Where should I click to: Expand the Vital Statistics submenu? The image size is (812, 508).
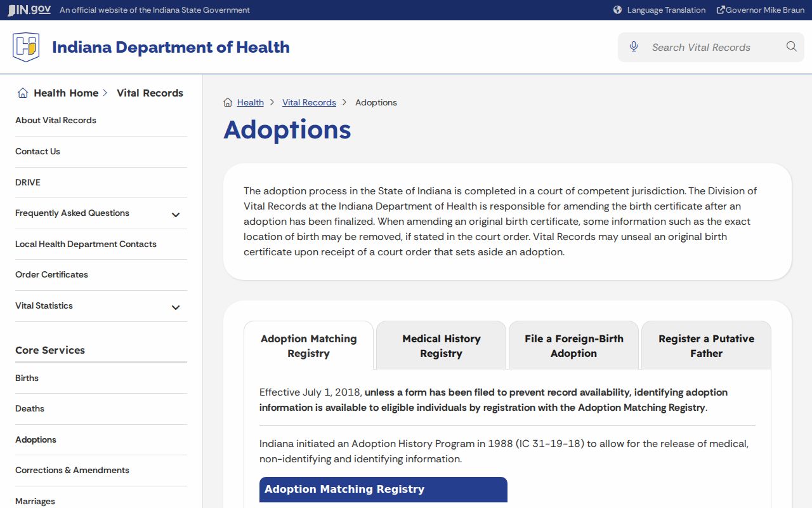[x=176, y=307]
